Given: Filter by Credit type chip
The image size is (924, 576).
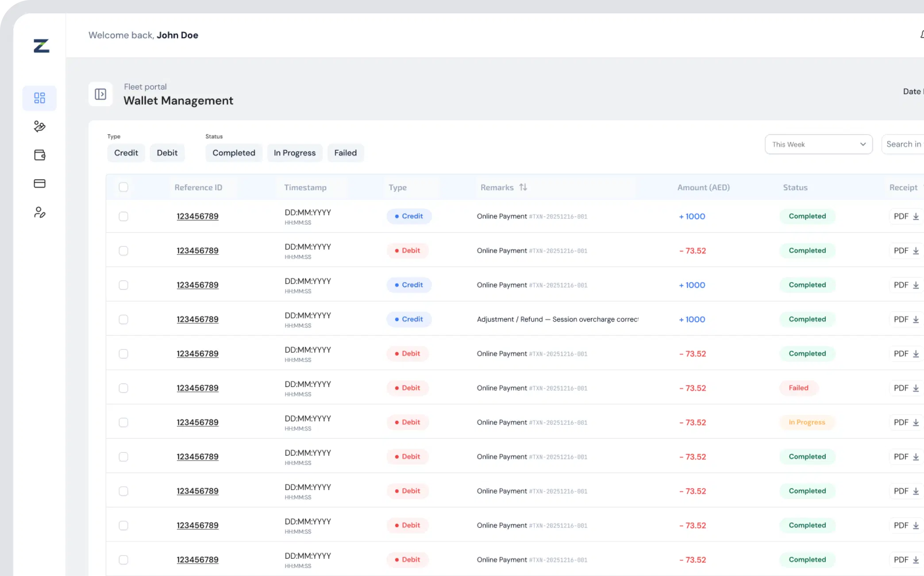Looking at the screenshot, I should pyautogui.click(x=126, y=153).
